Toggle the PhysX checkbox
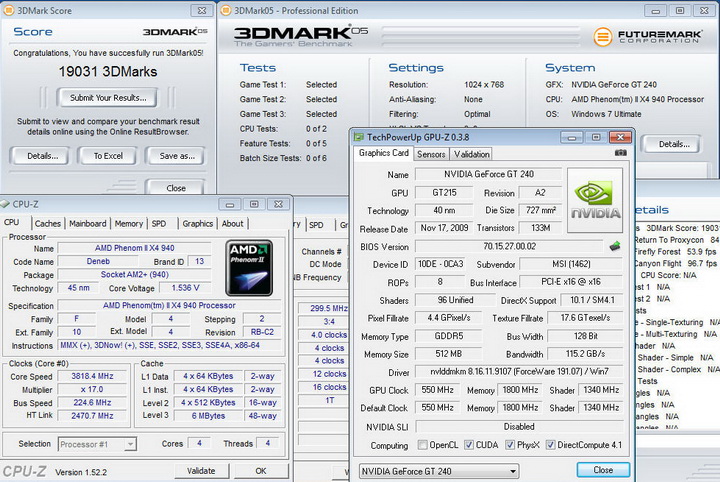Viewport: 720px width, 482px height. (x=510, y=445)
